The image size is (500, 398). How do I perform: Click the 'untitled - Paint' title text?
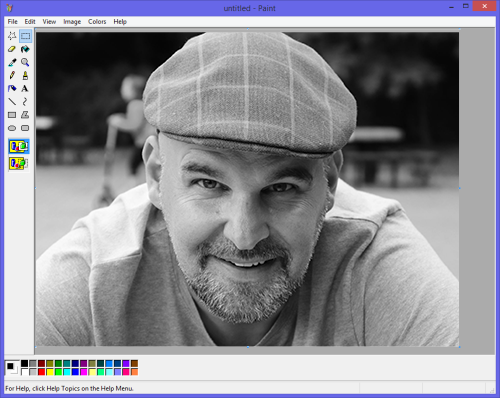(249, 8)
